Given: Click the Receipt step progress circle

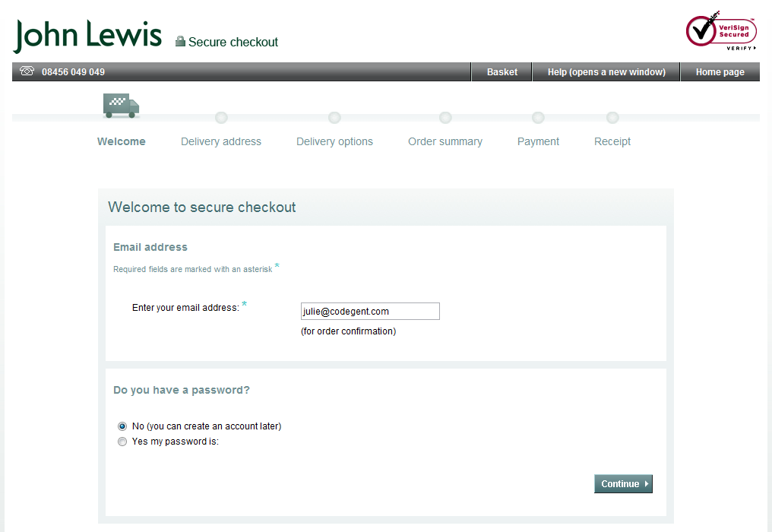Looking at the screenshot, I should 612,118.
